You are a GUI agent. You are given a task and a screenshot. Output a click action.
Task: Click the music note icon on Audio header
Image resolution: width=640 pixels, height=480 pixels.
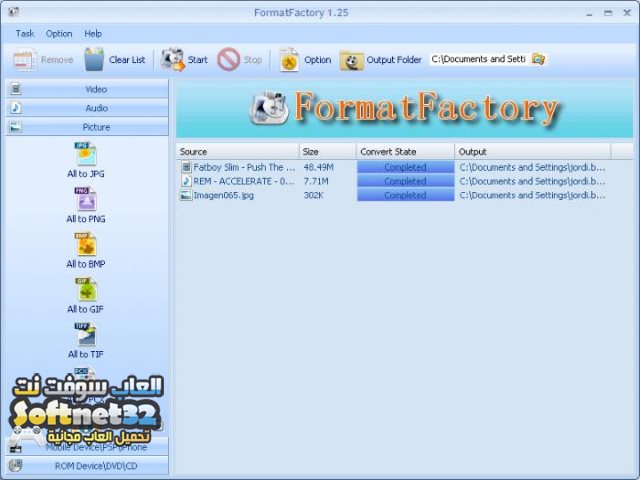pos(16,108)
